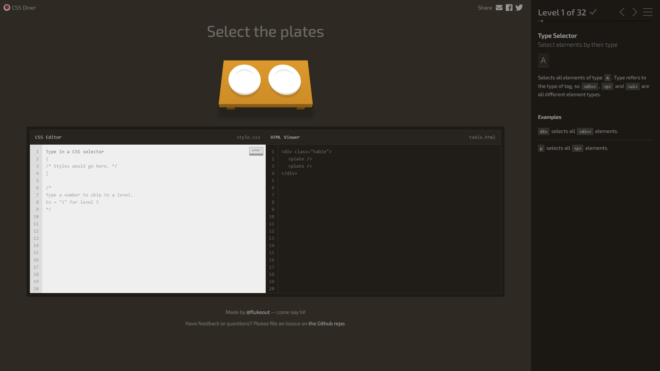Click the 'Share' label
Image resolution: width=660 pixels, height=371 pixels.
click(485, 8)
